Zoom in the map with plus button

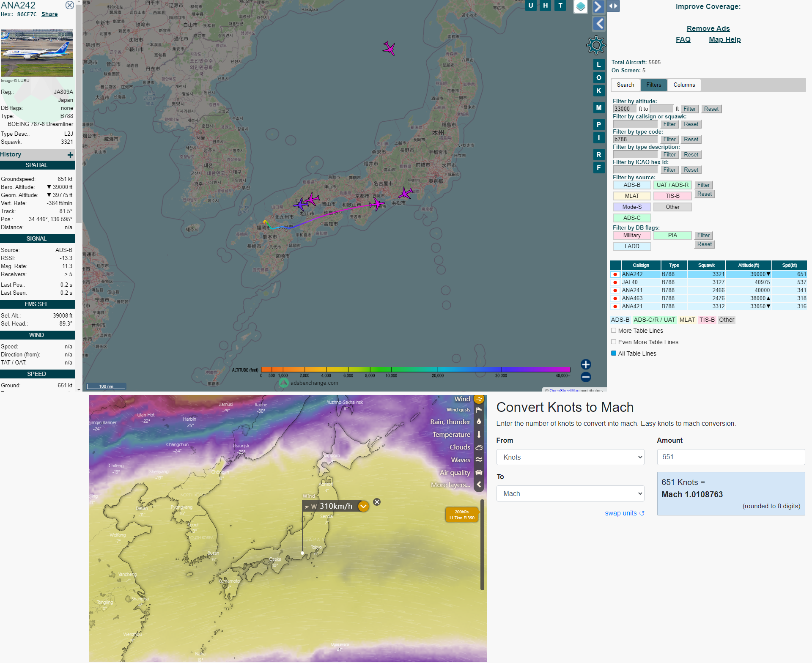(586, 364)
